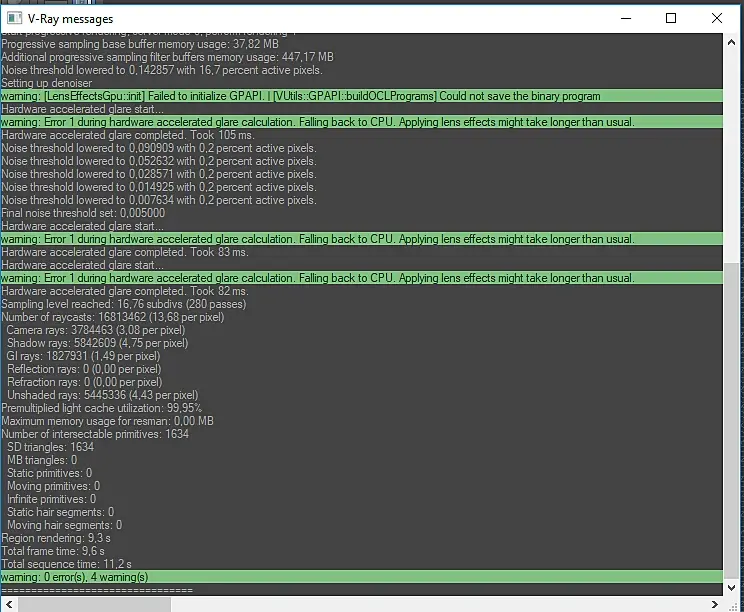Click 'Noise threshold lowered to 0,007634' line

(x=159, y=200)
